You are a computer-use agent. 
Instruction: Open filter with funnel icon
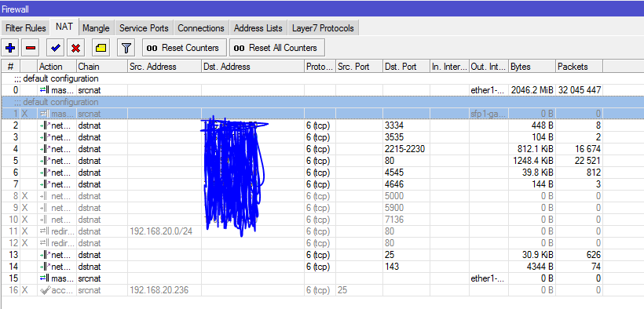pos(126,48)
